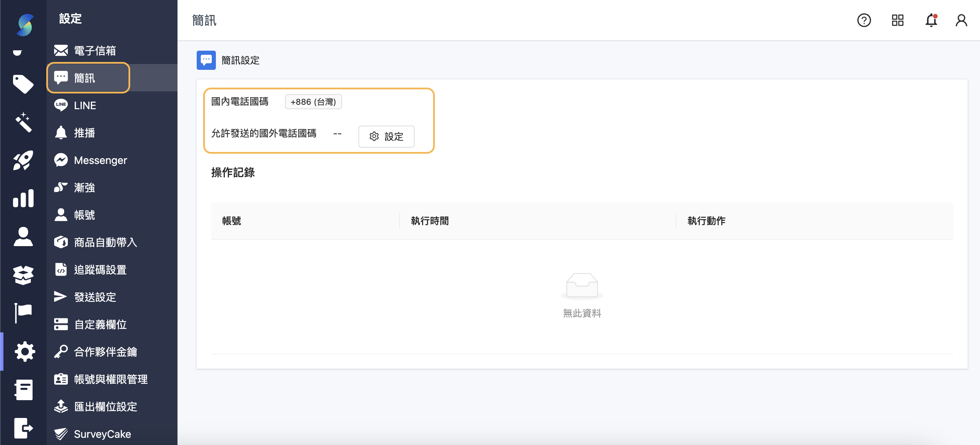Open 追蹤碼設置 menu item
980x445 pixels.
click(x=100, y=269)
